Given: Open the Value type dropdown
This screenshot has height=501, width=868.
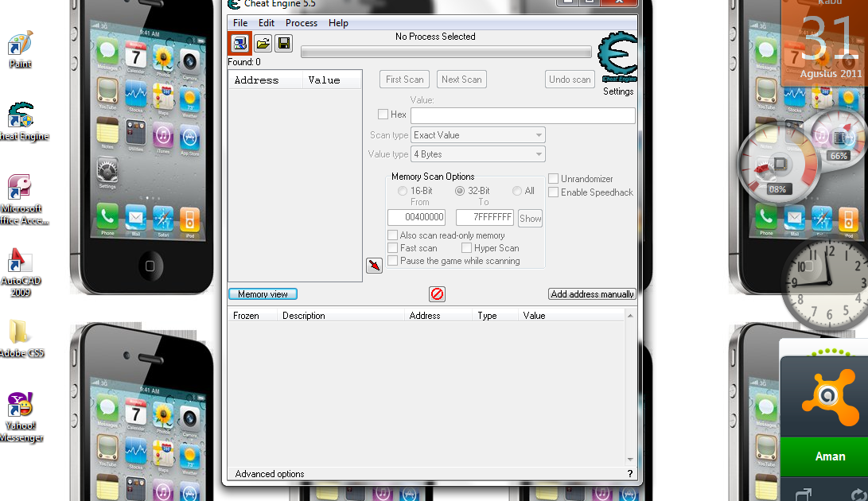Looking at the screenshot, I should click(x=478, y=154).
